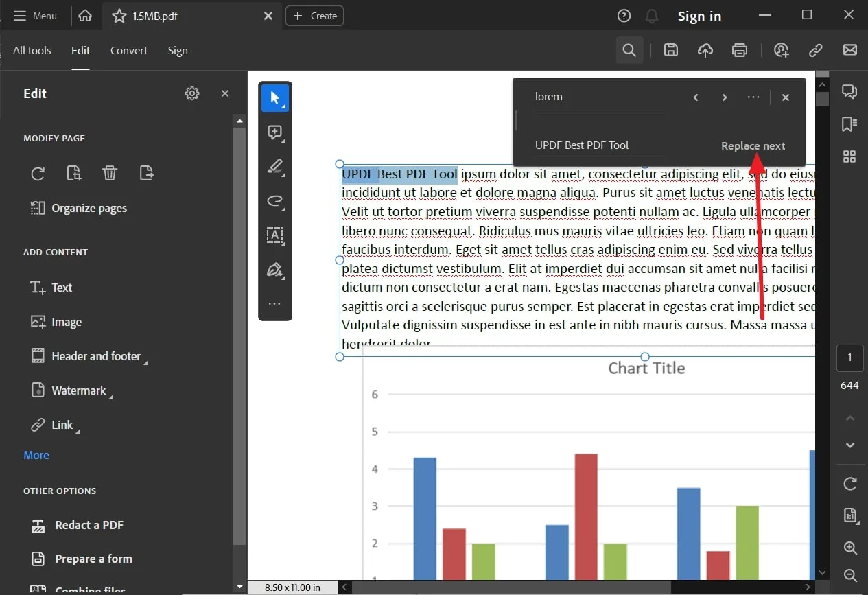Switch to the Convert tab
The height and width of the screenshot is (595, 868).
(x=129, y=50)
